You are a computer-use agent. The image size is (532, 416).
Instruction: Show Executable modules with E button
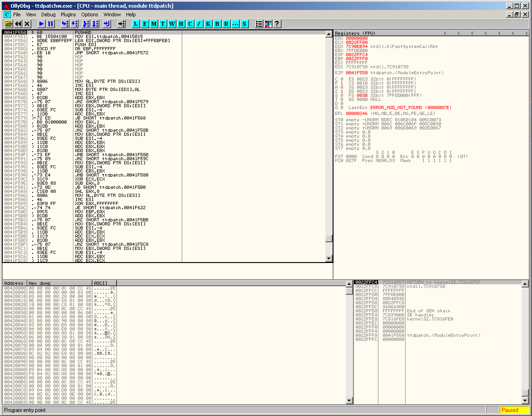coord(145,24)
